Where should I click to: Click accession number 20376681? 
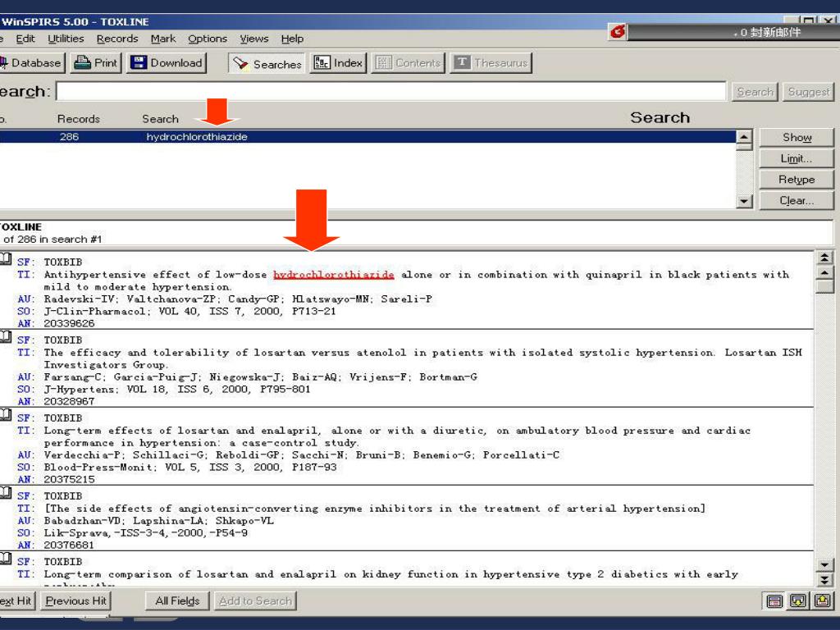[69, 545]
